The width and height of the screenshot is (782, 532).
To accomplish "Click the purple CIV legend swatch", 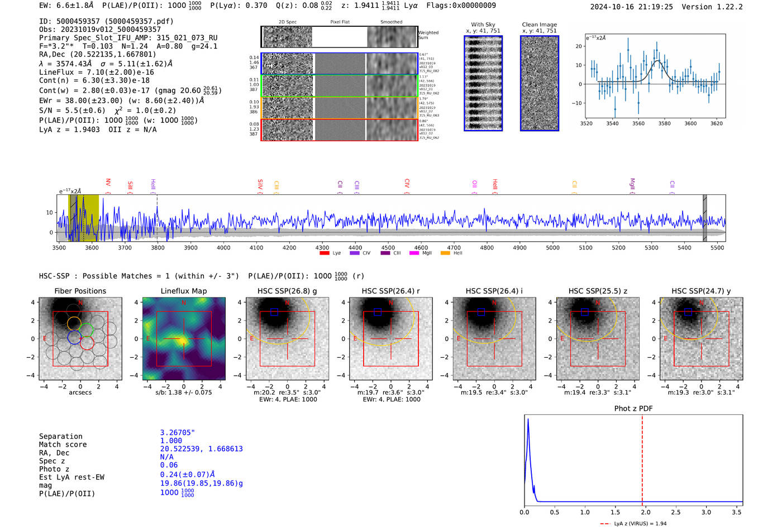I will coord(355,253).
